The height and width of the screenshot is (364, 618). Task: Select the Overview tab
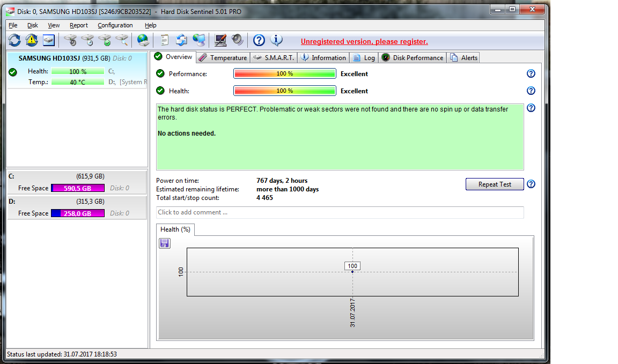point(173,57)
